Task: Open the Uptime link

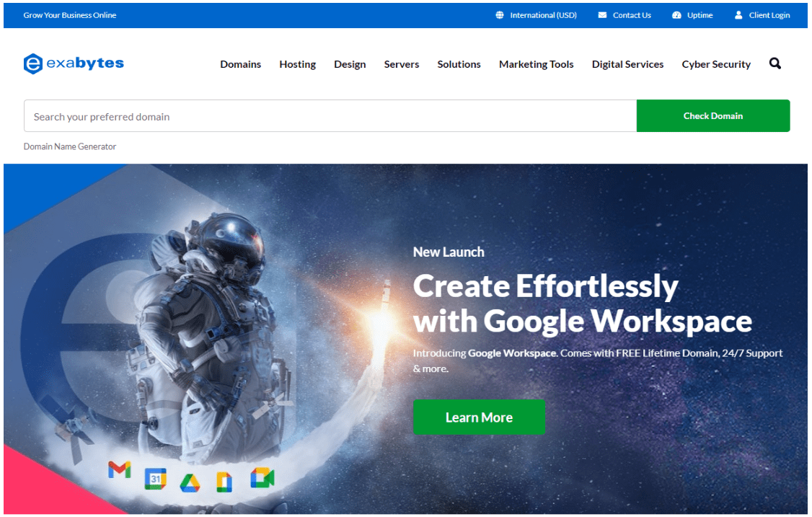Action: [700, 15]
